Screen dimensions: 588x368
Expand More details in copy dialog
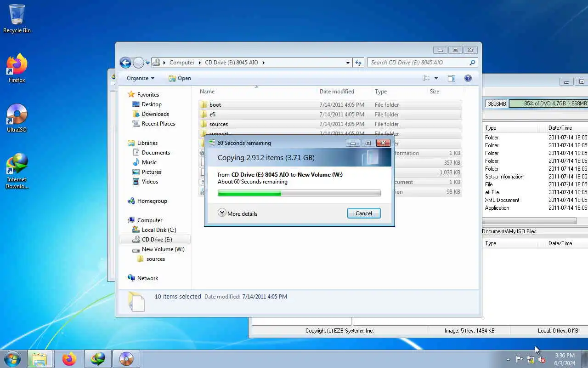[237, 213]
